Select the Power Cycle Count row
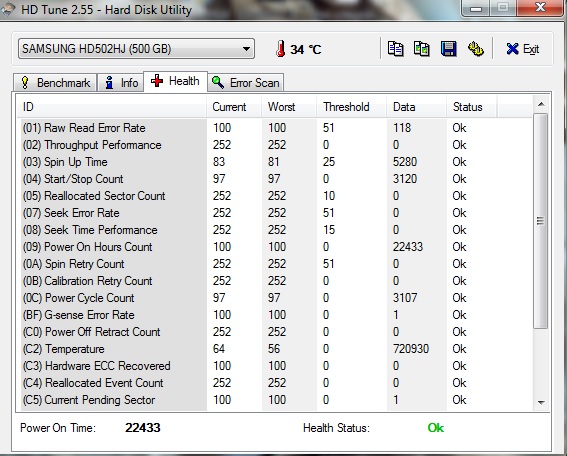Screen dimensions: 567x456 point(275,298)
